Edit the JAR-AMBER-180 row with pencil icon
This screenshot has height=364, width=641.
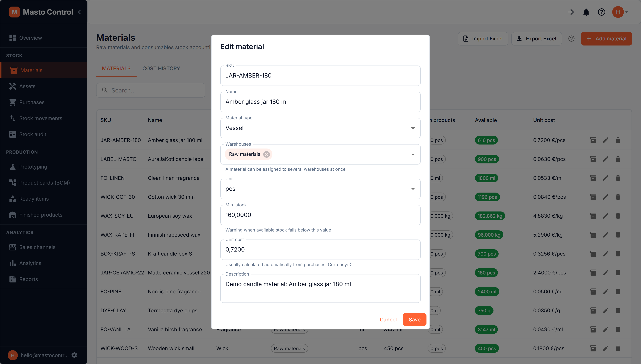[605, 140]
